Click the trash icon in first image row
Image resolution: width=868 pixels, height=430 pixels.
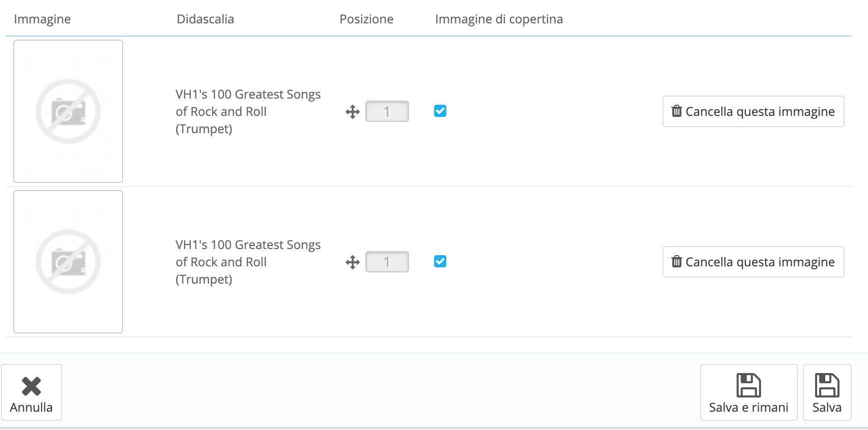677,111
